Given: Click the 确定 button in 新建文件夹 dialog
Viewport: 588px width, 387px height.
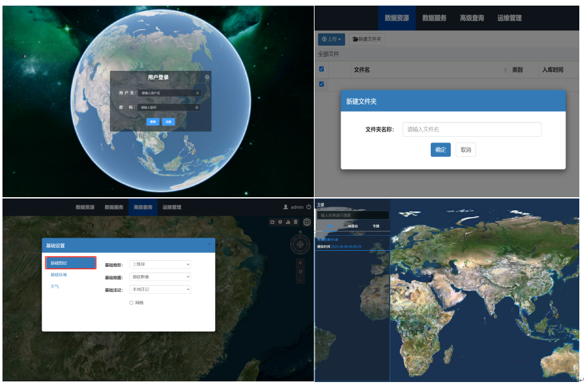Looking at the screenshot, I should tap(440, 150).
